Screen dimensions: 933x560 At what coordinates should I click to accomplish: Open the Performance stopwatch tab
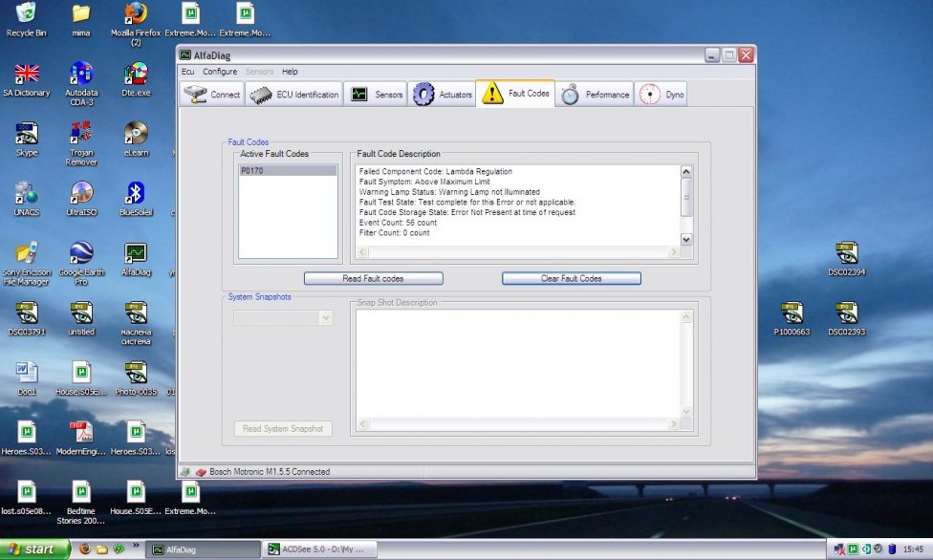pos(596,95)
